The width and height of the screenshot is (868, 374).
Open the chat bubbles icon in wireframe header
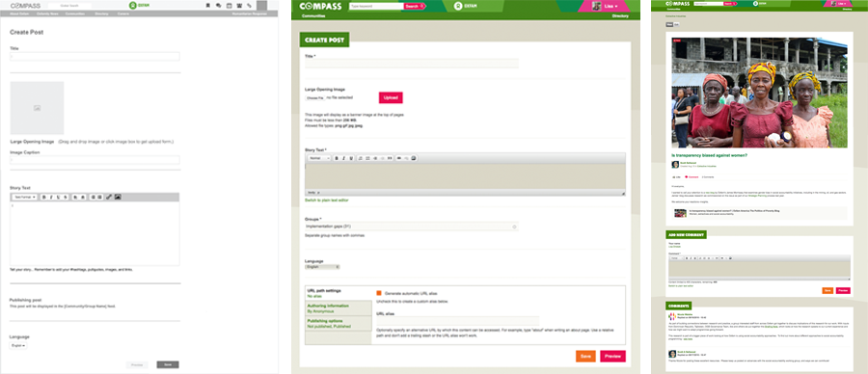(218, 5)
